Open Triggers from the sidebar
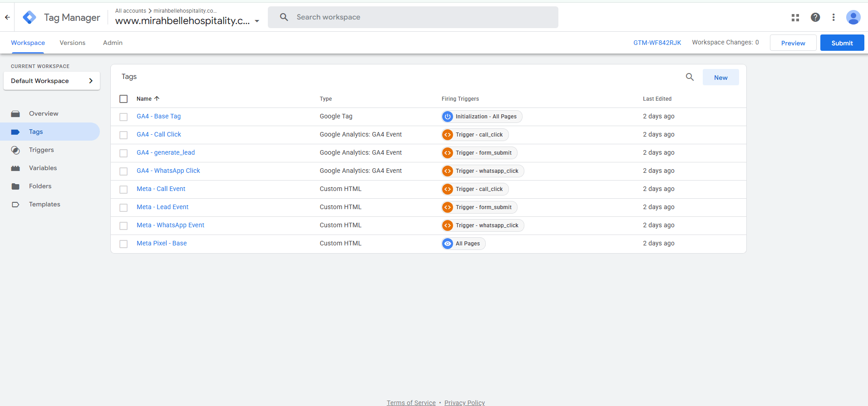868x406 pixels. (x=41, y=150)
